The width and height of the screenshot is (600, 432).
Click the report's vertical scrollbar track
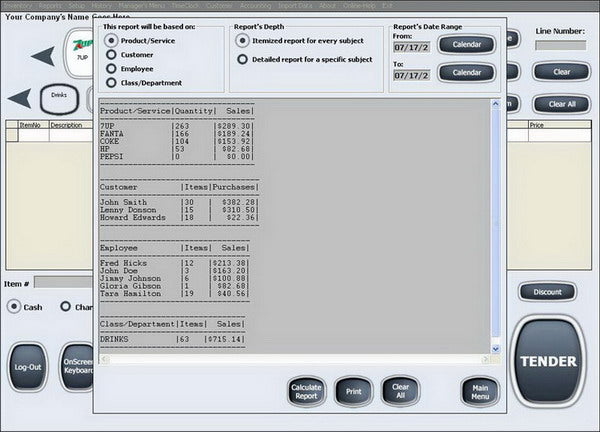point(496,226)
